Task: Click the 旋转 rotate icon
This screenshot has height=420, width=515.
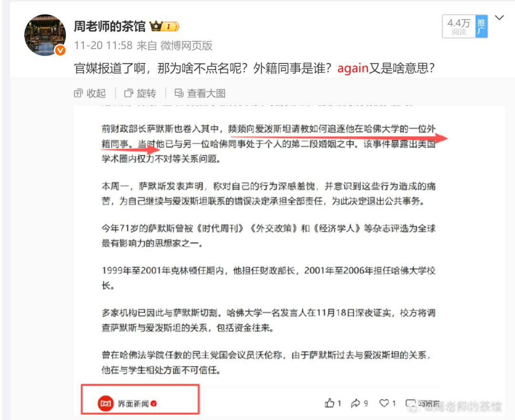Action: (x=128, y=93)
